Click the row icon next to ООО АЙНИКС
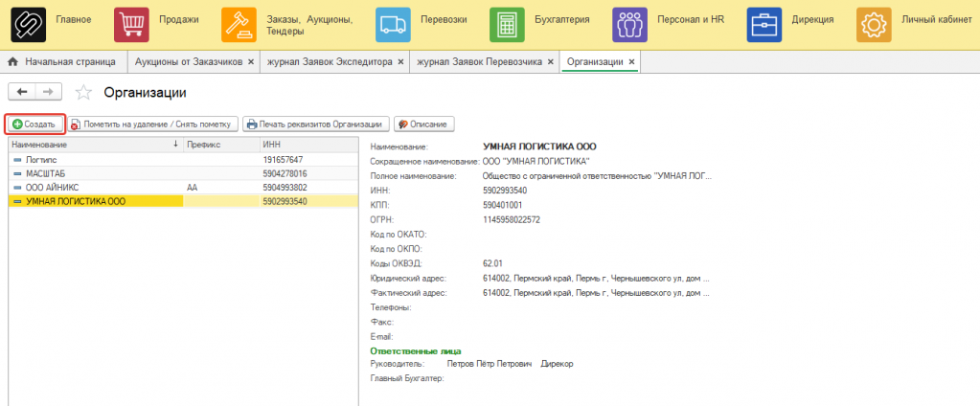 point(17,187)
